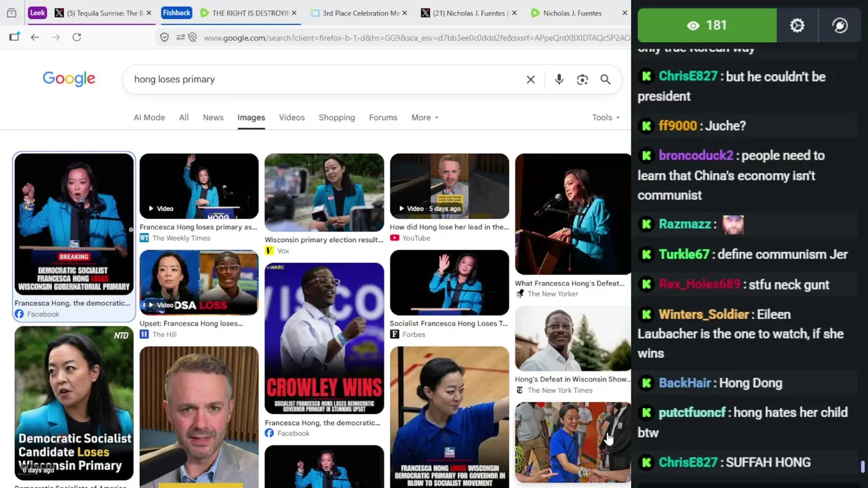
Task: Reload the Google search page
Action: [x=77, y=37]
